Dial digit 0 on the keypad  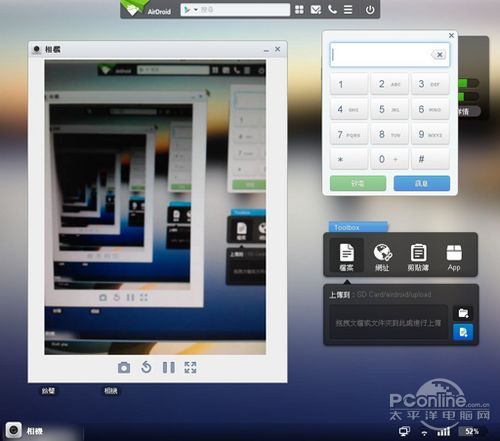(x=389, y=159)
